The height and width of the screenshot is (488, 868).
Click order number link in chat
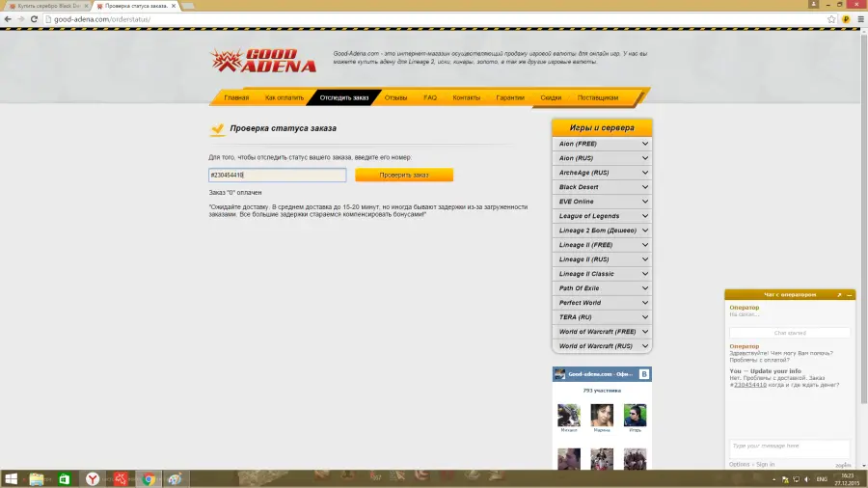click(750, 385)
